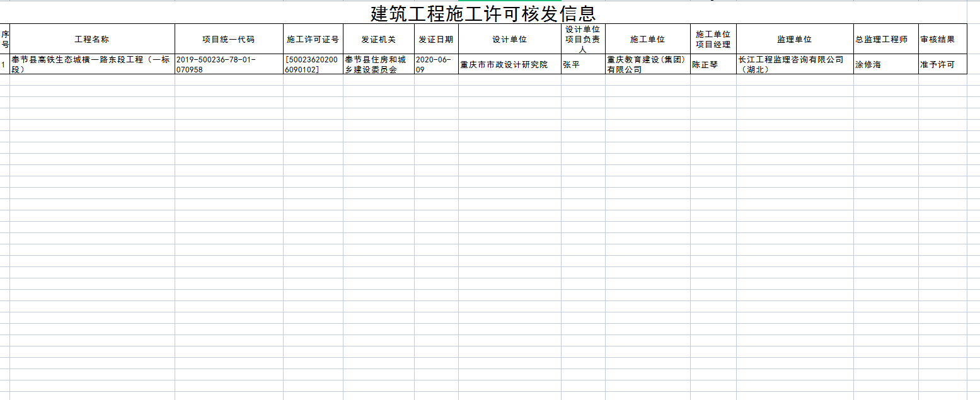Viewport: 980px width, 400px height.
Task: Click the 总监理工程师 column header
Action: [x=886, y=39]
